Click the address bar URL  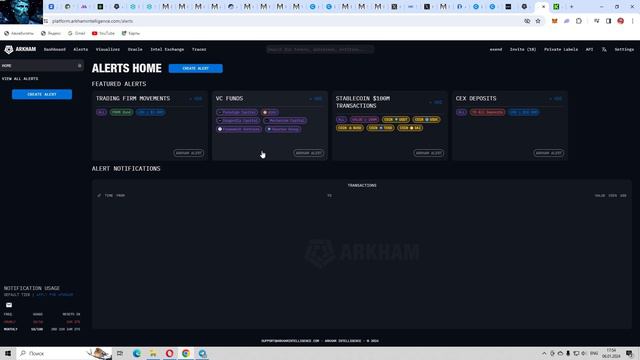pos(92,21)
